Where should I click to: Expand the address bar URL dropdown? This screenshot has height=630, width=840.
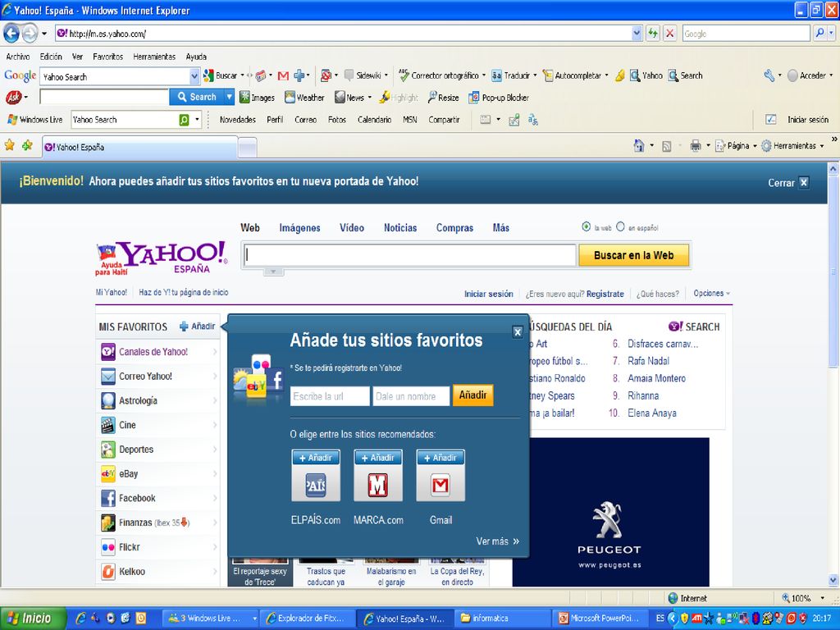click(637, 33)
